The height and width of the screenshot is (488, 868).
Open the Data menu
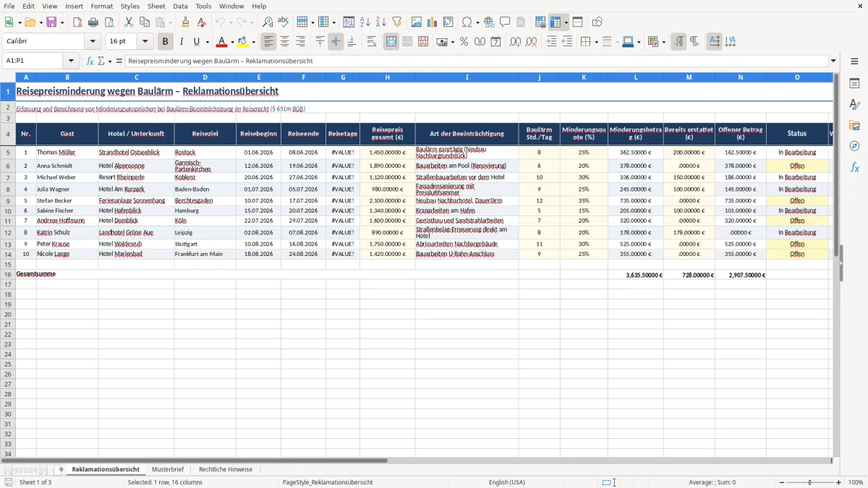point(180,6)
